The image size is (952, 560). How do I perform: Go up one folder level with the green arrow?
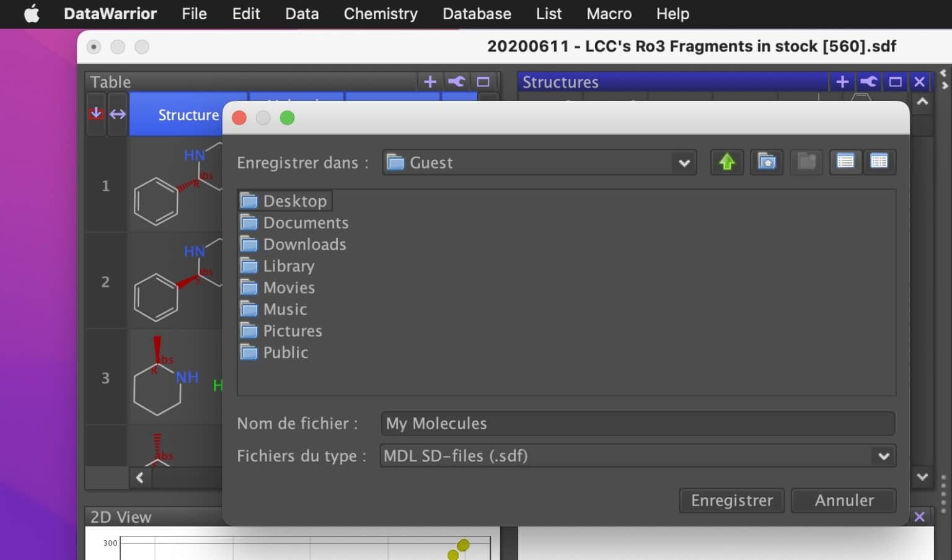727,162
